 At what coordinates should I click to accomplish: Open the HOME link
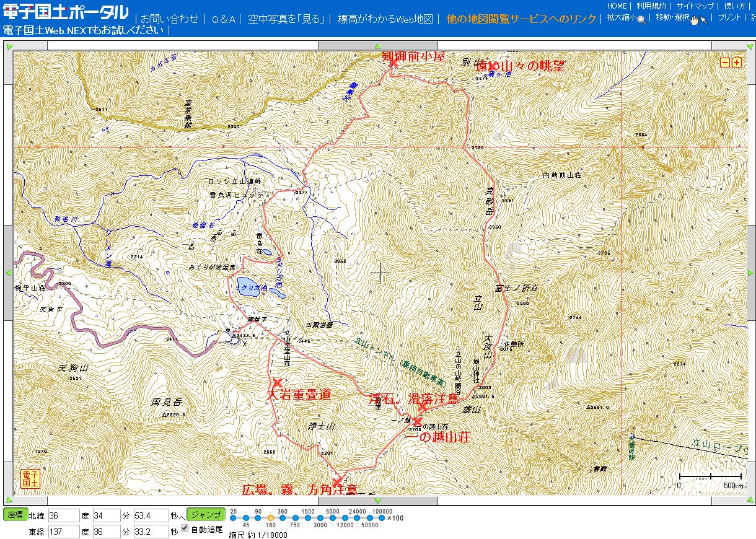pos(617,6)
